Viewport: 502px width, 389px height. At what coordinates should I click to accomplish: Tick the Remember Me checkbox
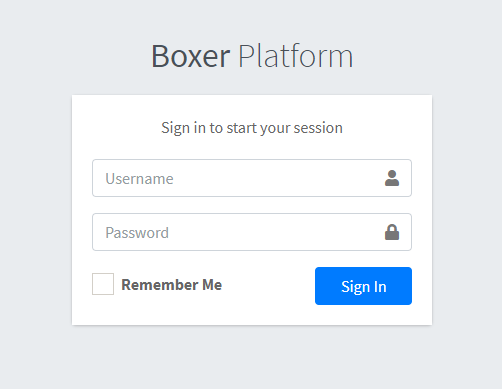point(103,284)
